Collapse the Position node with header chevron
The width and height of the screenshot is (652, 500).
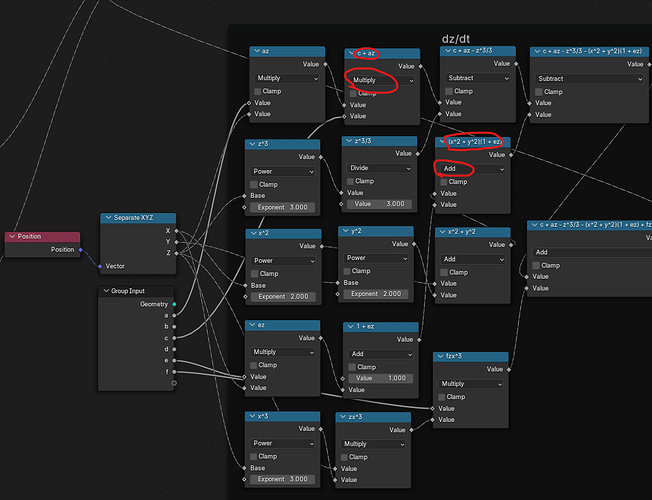point(12,236)
